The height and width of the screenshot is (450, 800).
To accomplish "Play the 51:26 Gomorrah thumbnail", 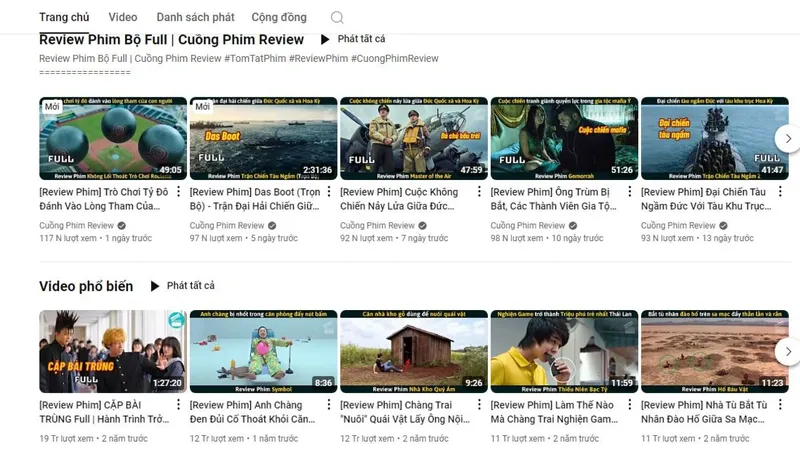I will coord(564,138).
